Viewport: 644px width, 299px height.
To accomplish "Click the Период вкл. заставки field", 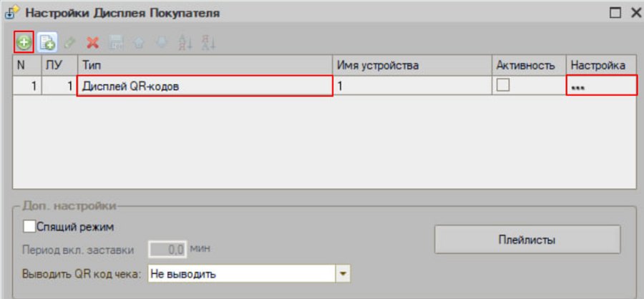I will click(167, 250).
